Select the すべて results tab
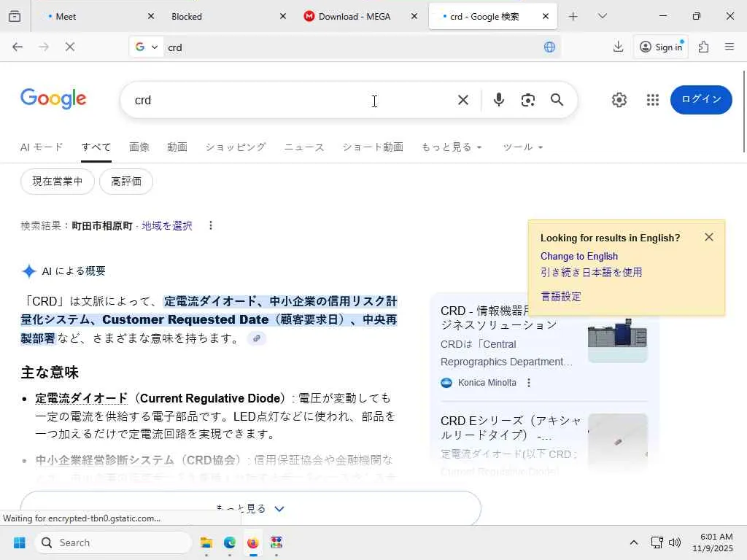Viewport: 747px width, 560px height. click(96, 147)
